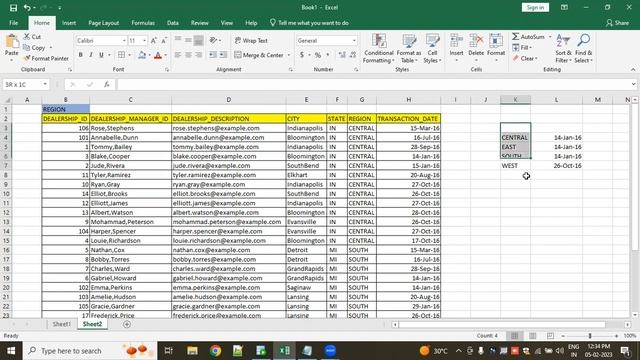Open Sort & Filter menu

pyautogui.click(x=563, y=49)
